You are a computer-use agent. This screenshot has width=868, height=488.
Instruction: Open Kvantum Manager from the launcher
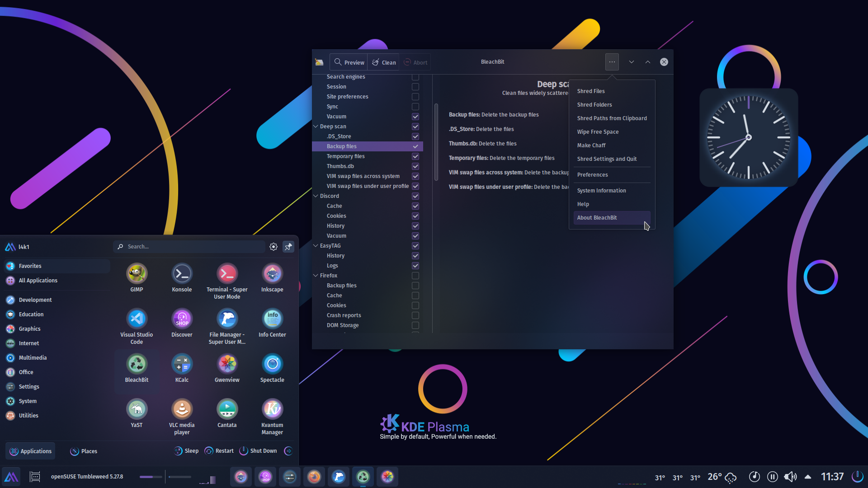point(272,417)
